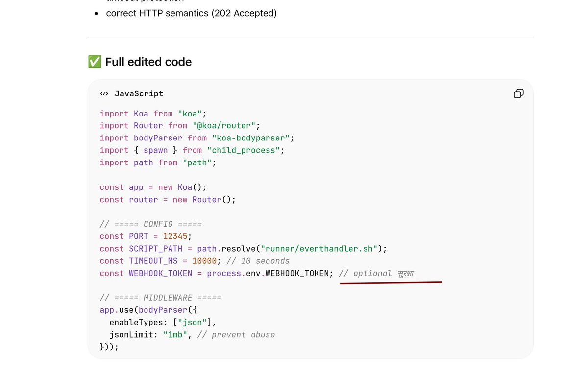Viewport: 588px width, 371px height.
Task: Click the enableTypes: ["json"] line
Action: 163,323
